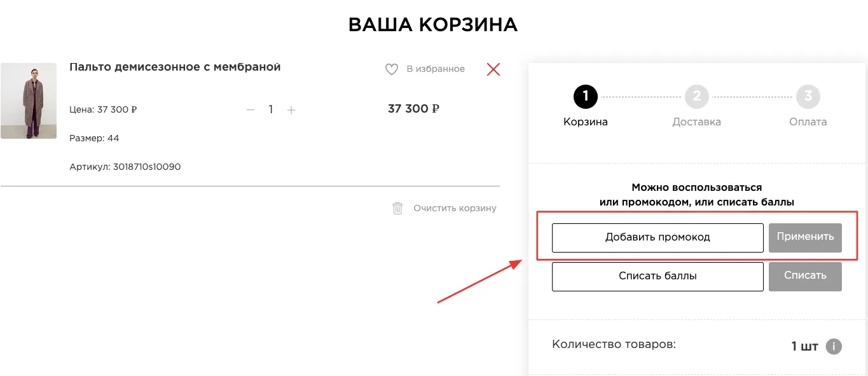Focus the Списать баллы field
Viewport: 868px width, 376px height.
[x=658, y=277]
